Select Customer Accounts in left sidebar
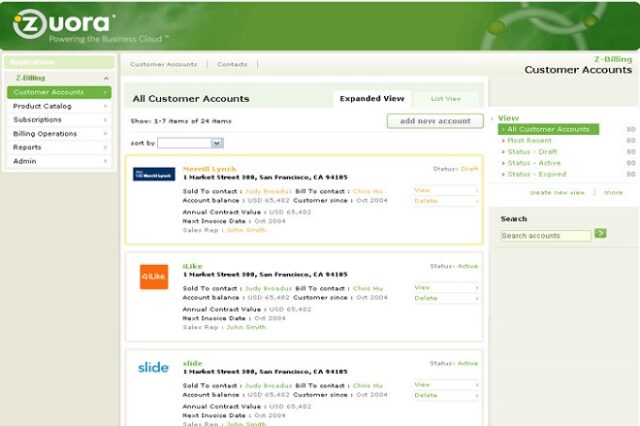The image size is (640, 426). point(59,92)
